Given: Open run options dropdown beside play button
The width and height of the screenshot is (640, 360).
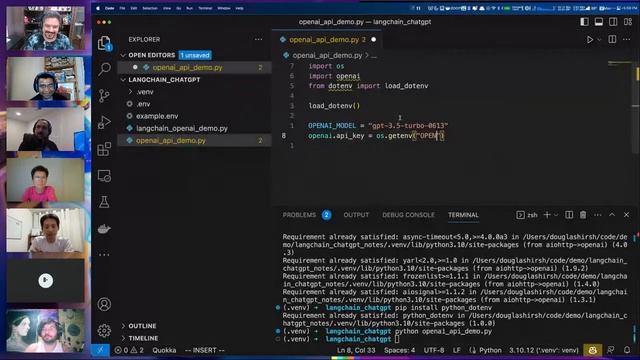Looking at the screenshot, I should [x=599, y=40].
